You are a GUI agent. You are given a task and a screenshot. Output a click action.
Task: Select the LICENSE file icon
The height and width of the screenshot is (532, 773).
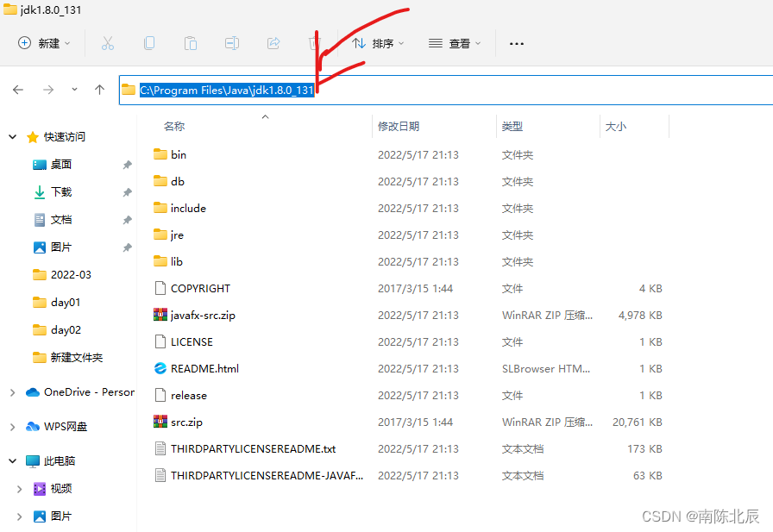pyautogui.click(x=160, y=341)
